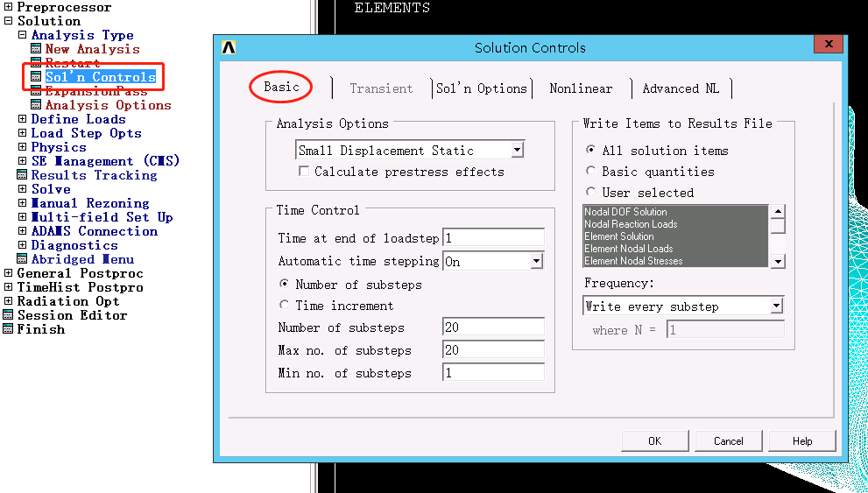
Task: Open Analysis Options menu item
Action: [x=108, y=104]
